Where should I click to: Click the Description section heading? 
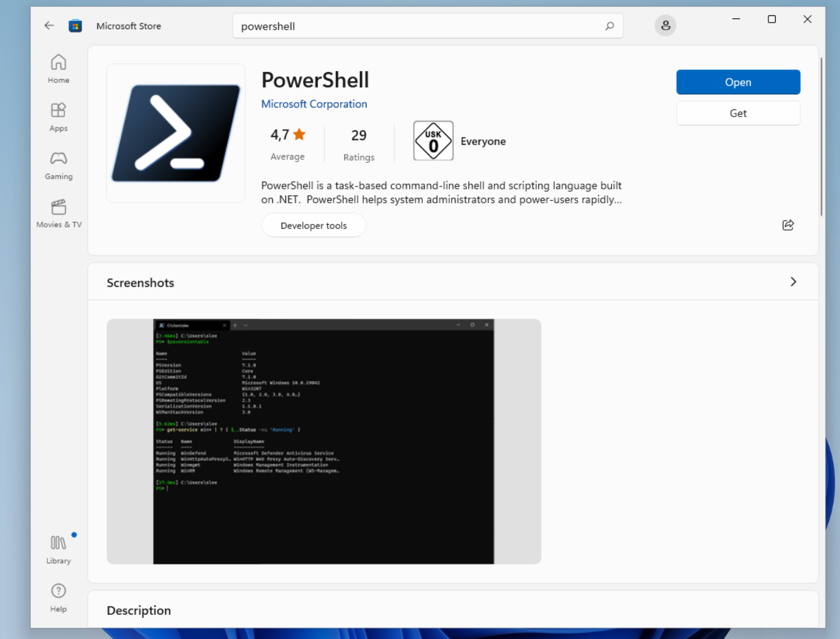tap(139, 610)
